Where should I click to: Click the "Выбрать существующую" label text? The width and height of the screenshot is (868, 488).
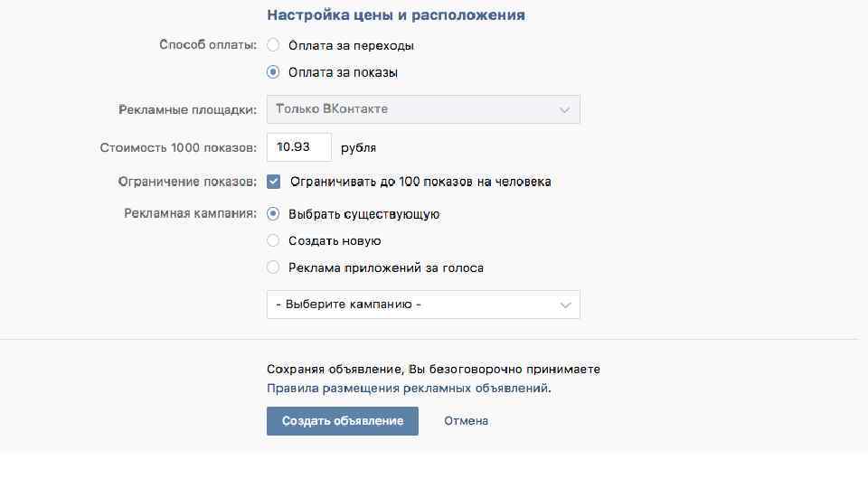click(363, 214)
